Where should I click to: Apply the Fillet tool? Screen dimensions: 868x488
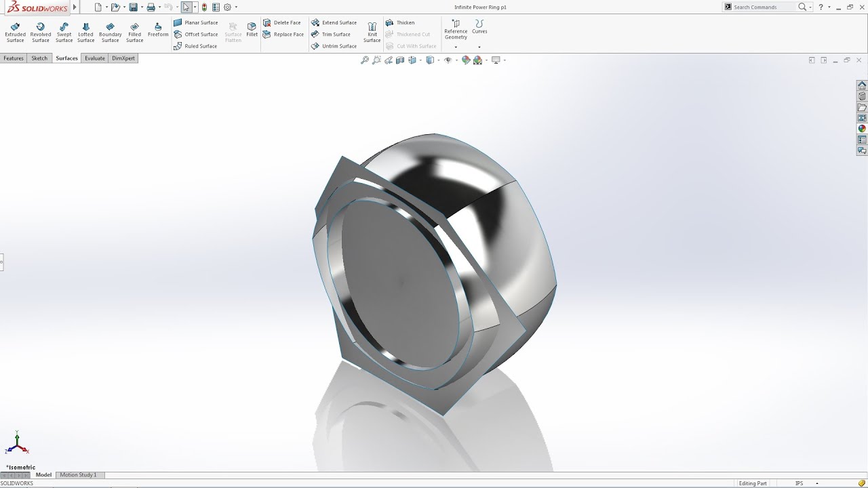tap(252, 29)
